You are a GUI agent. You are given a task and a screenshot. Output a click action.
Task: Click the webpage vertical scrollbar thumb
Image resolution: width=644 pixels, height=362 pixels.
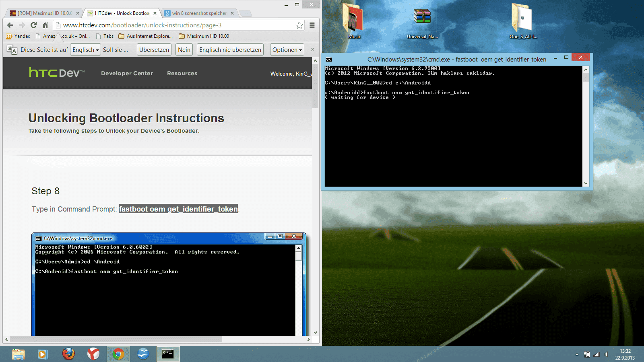[315, 86]
